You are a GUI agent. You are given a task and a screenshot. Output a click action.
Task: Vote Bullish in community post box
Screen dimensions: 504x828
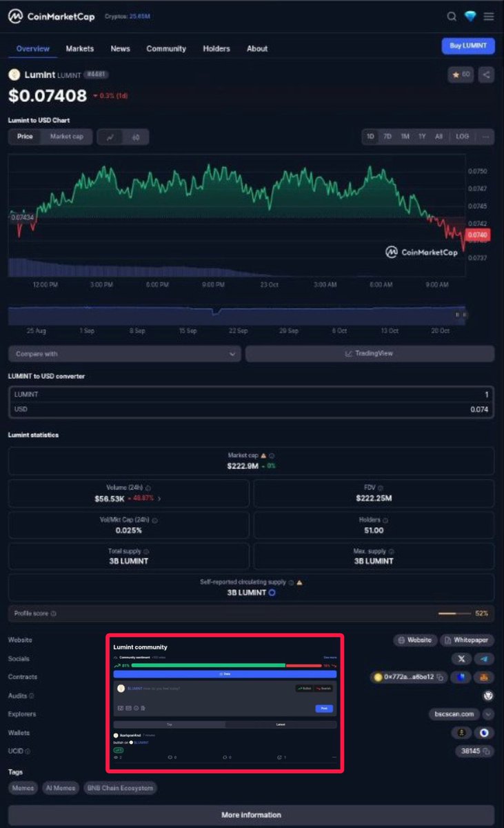pos(304,689)
